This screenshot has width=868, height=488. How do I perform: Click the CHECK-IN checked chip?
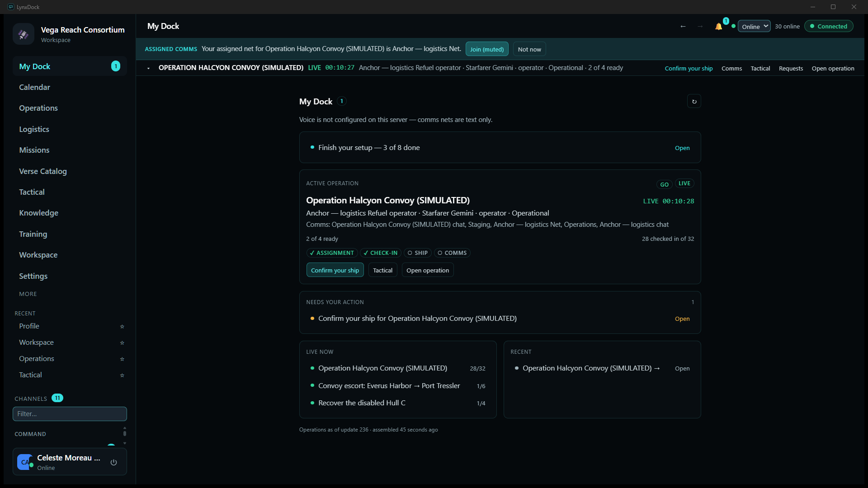click(381, 253)
